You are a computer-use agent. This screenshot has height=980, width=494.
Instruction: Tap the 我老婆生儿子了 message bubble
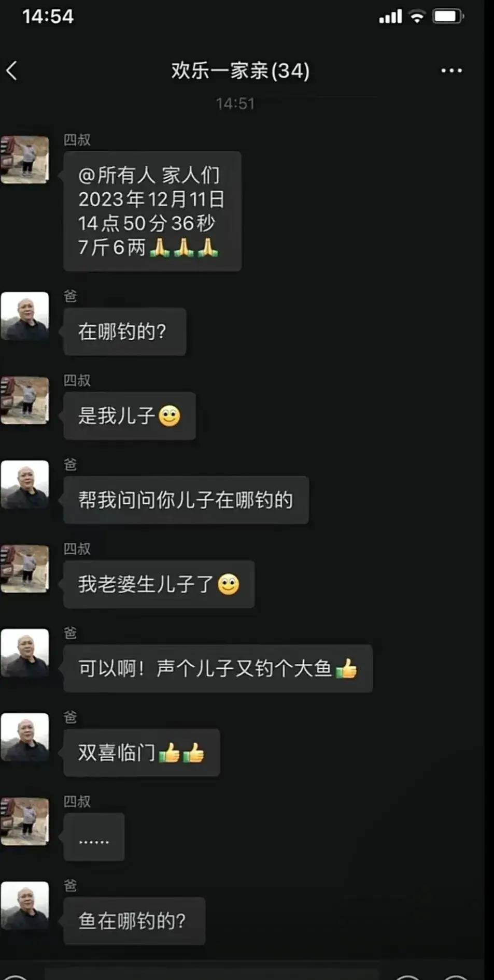(x=159, y=584)
